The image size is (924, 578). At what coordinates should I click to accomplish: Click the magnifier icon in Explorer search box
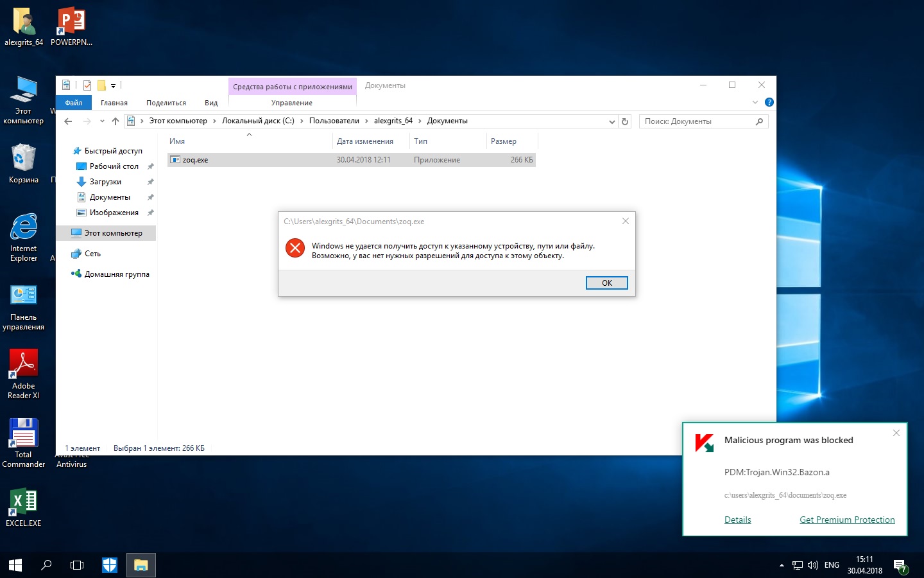click(760, 121)
